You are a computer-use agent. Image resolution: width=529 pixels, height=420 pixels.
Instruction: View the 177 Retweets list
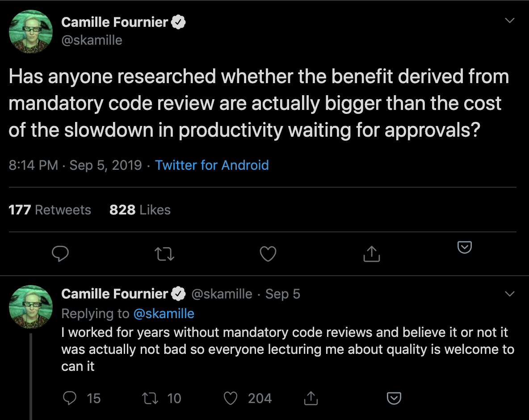click(x=50, y=210)
